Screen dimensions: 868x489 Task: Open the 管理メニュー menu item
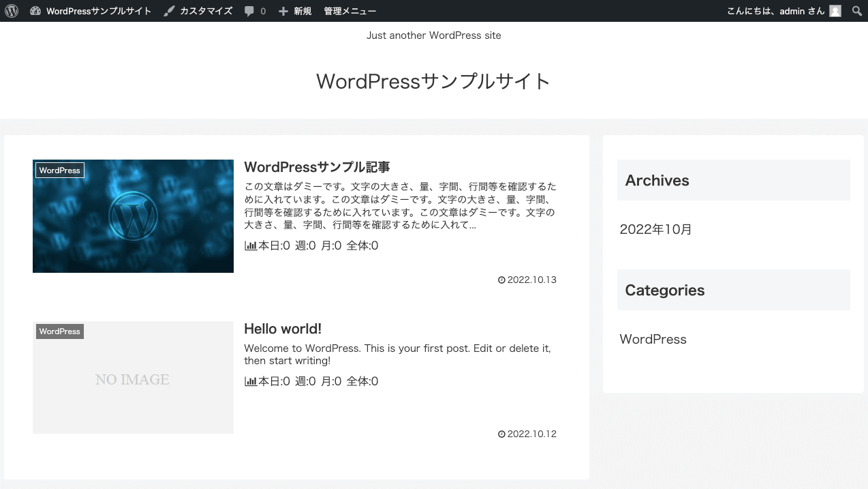click(x=350, y=10)
